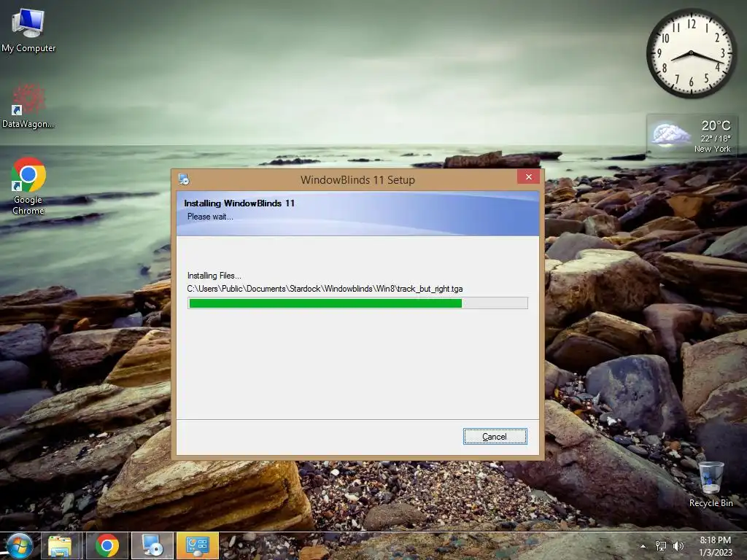The image size is (747, 560).
Task: Open the Start menu orb
Action: tap(19, 545)
